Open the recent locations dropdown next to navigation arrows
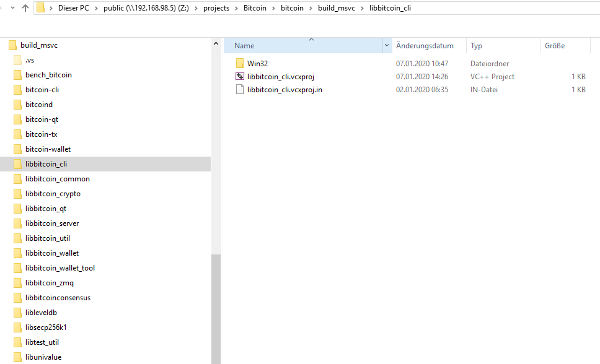Screen dimensions: 600x364 point(12,8)
